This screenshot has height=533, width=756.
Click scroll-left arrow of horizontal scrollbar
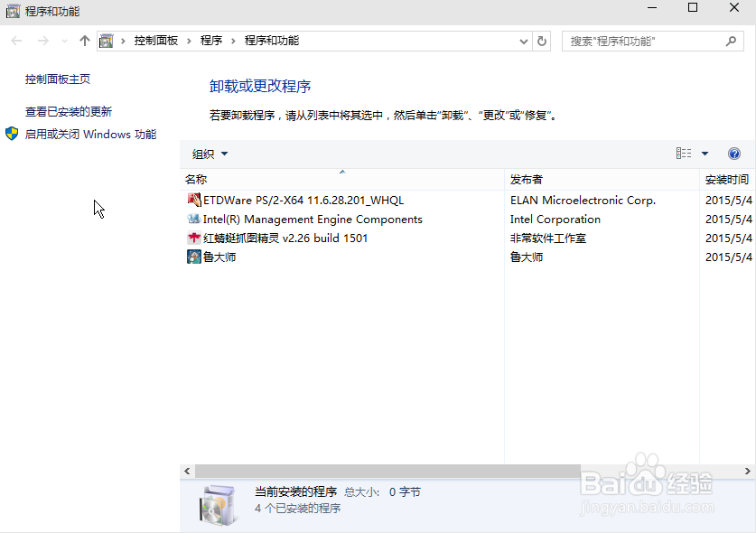(x=187, y=472)
